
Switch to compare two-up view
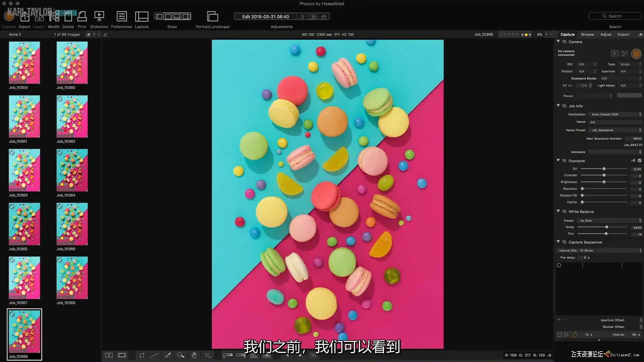[x=109, y=355]
